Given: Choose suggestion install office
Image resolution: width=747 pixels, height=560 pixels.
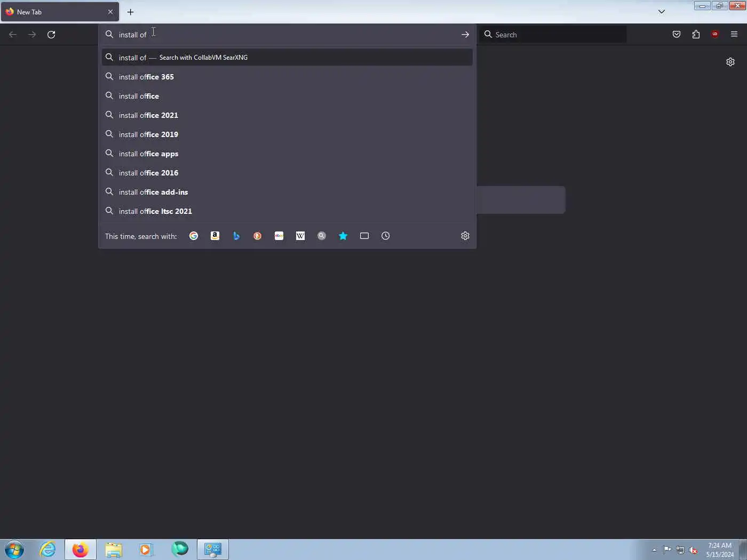Looking at the screenshot, I should [287, 96].
